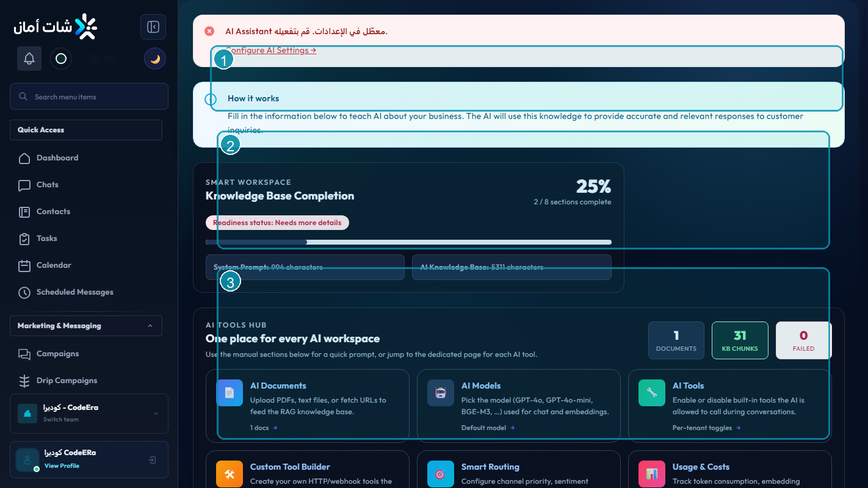Click the Configure AI Settings link

271,51
